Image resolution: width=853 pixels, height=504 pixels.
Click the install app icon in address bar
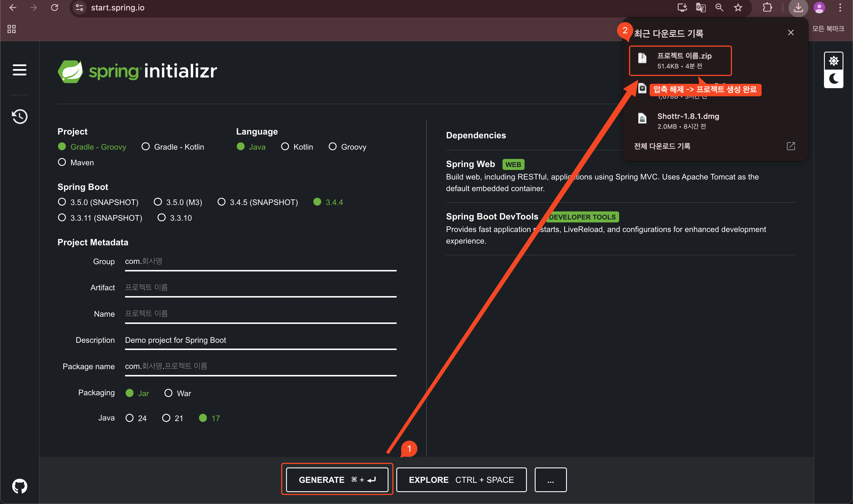click(x=682, y=8)
